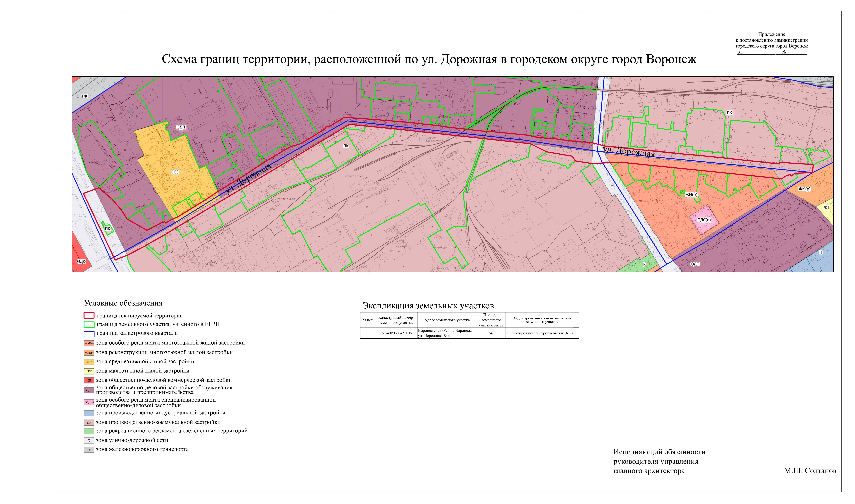The width and height of the screenshot is (855, 504).
Task: Click the green ЕГРН land plot boundary symbol
Action: 89,324
